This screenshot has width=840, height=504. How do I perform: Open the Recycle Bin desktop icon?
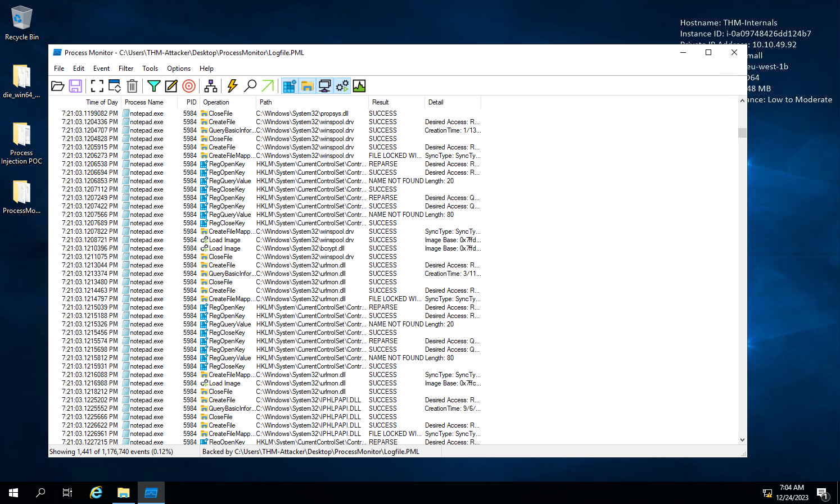(21, 23)
